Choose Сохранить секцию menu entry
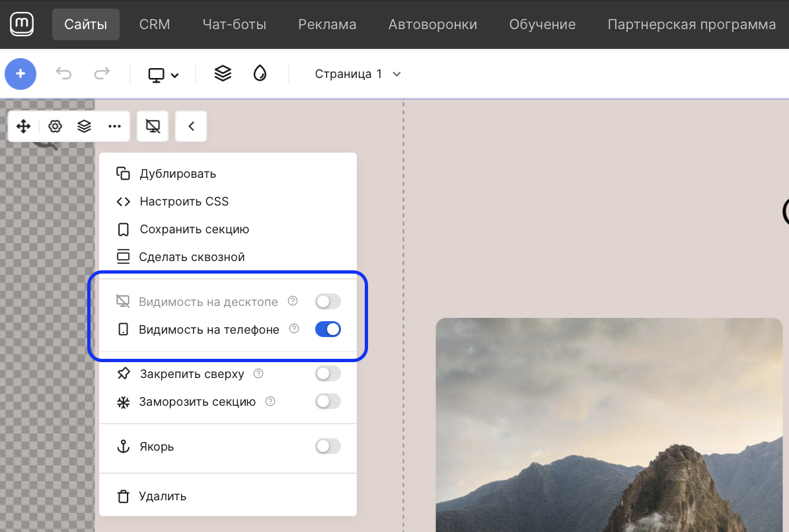The image size is (789, 532). [x=228, y=229]
